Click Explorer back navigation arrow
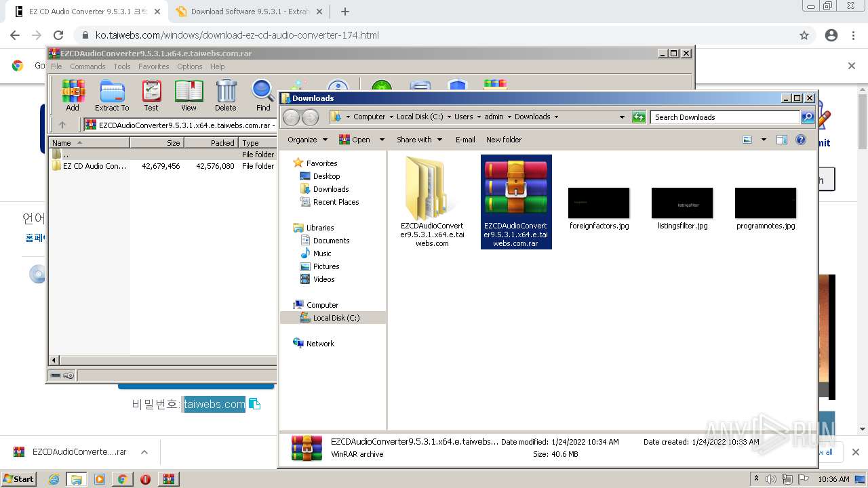 (292, 117)
